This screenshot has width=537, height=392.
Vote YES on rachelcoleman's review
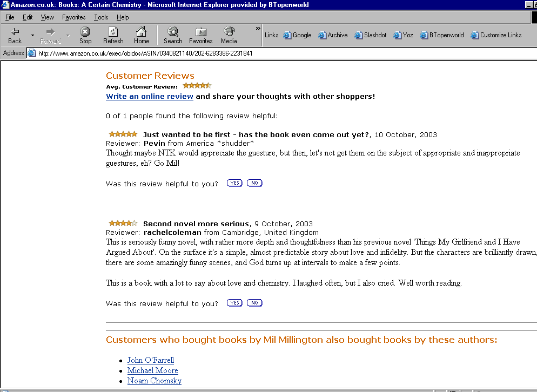pos(234,303)
